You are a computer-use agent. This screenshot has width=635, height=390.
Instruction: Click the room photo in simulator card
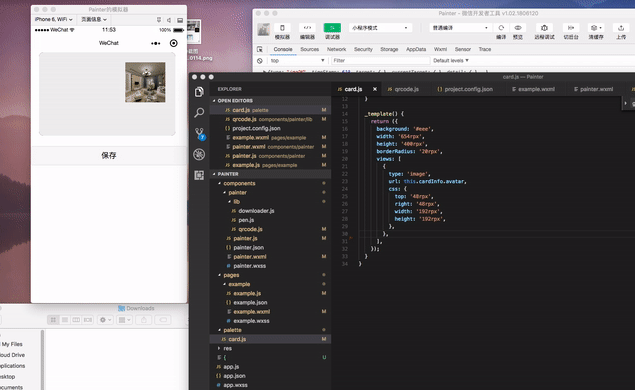click(145, 82)
